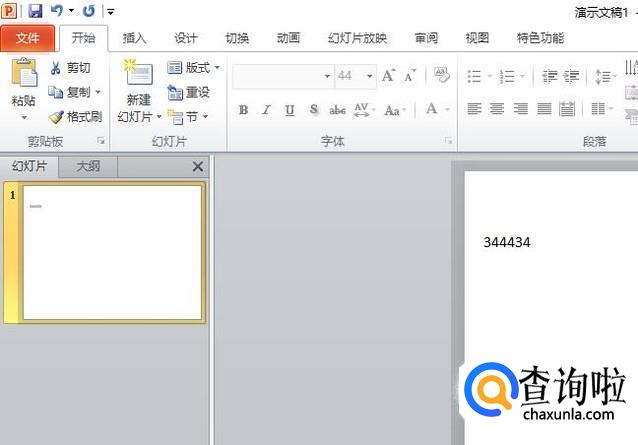Open the 视图 tab
638x445 pixels.
[x=477, y=38]
